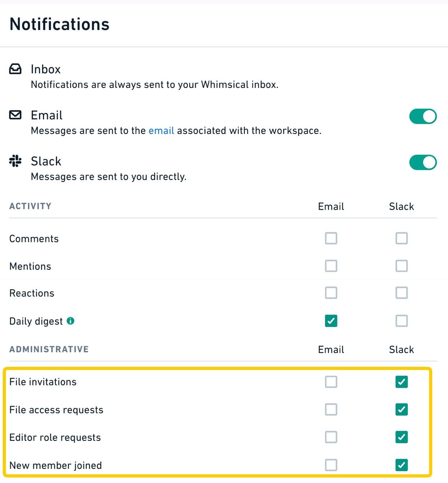Enable Email for New member joined
The image size is (448, 483).
(x=331, y=465)
